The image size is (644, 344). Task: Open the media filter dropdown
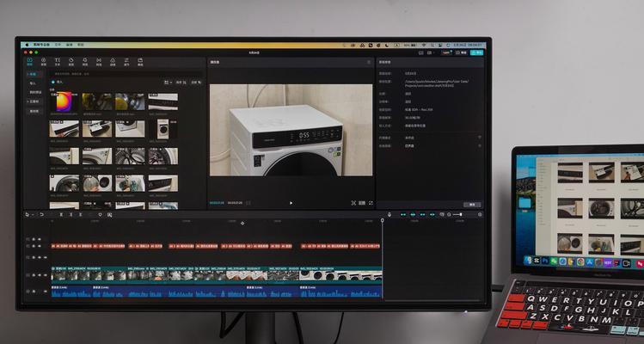pyautogui.click(x=196, y=83)
